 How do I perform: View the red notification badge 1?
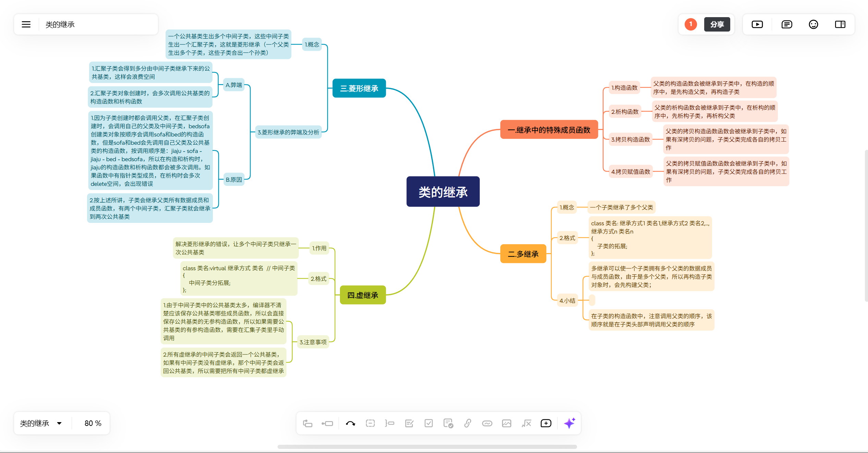691,24
